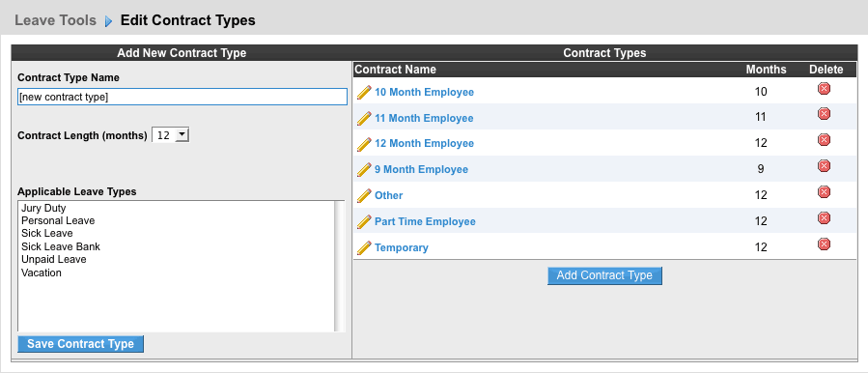This screenshot has width=868, height=373.
Task: Click the Add Contract Type button
Action: (x=604, y=275)
